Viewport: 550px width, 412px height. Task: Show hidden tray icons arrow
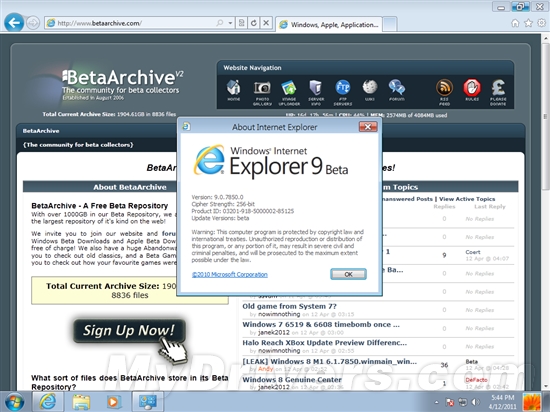click(x=437, y=402)
